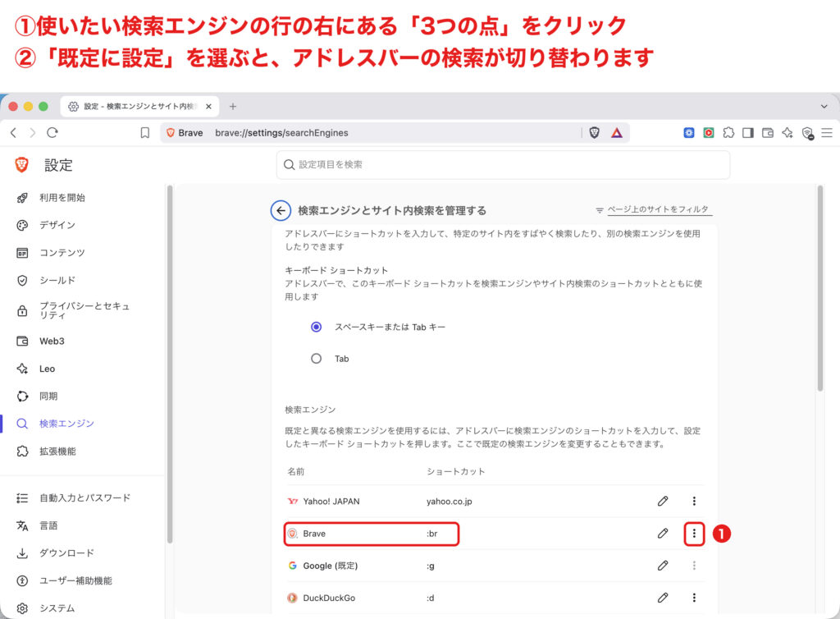Open プライバシーとセキュリティ in the sidebar
The height and width of the screenshot is (619, 840).
[x=84, y=310]
